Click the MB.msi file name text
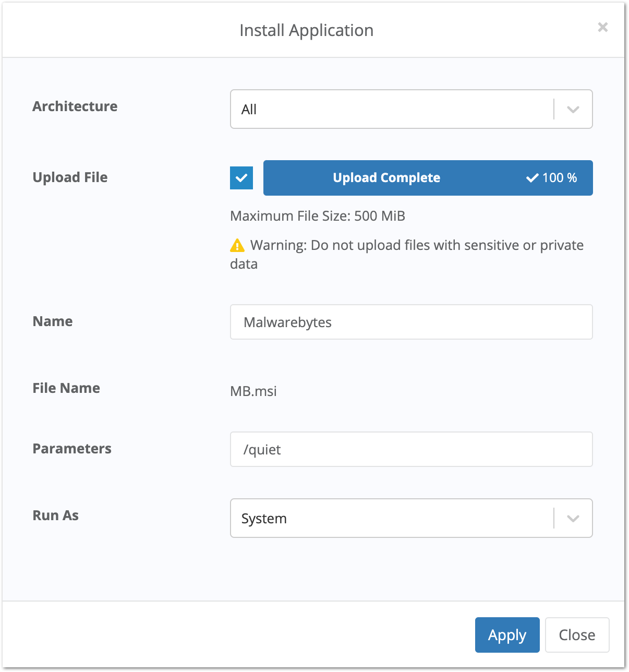The height and width of the screenshot is (672, 629). point(253,391)
